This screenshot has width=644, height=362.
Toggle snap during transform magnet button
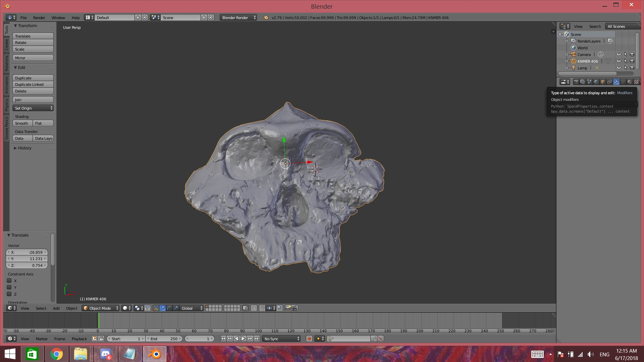[262, 308]
